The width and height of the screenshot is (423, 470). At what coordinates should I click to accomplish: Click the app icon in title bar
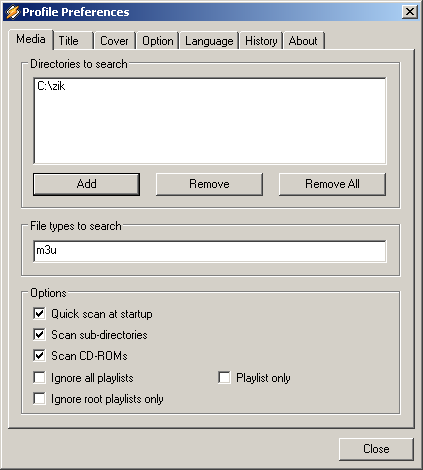coord(12,12)
